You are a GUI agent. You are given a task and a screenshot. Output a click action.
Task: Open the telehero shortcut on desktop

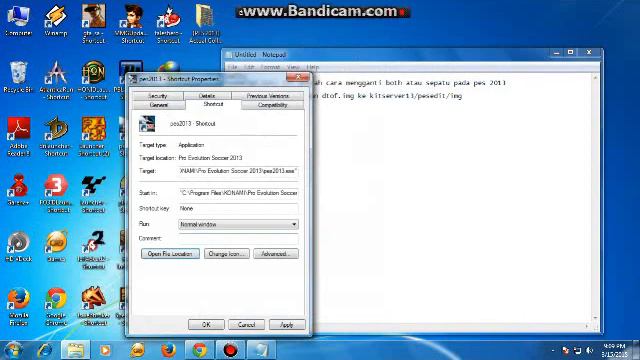point(169,24)
